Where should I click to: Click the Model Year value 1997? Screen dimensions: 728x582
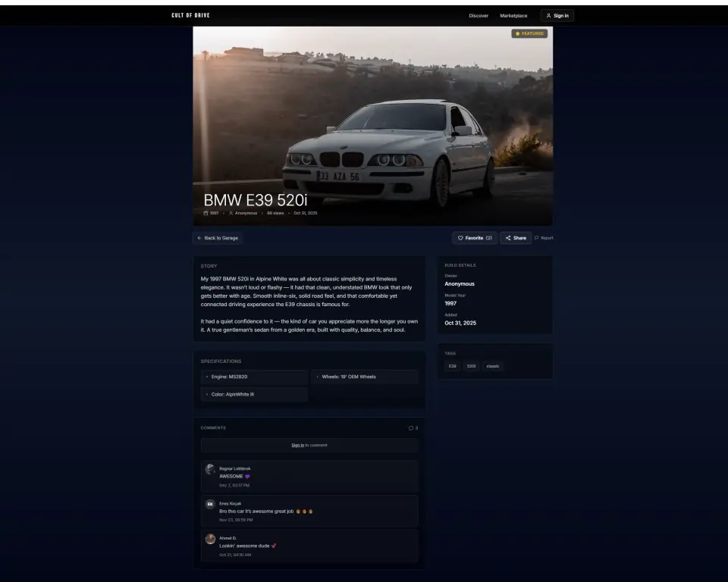tap(450, 304)
